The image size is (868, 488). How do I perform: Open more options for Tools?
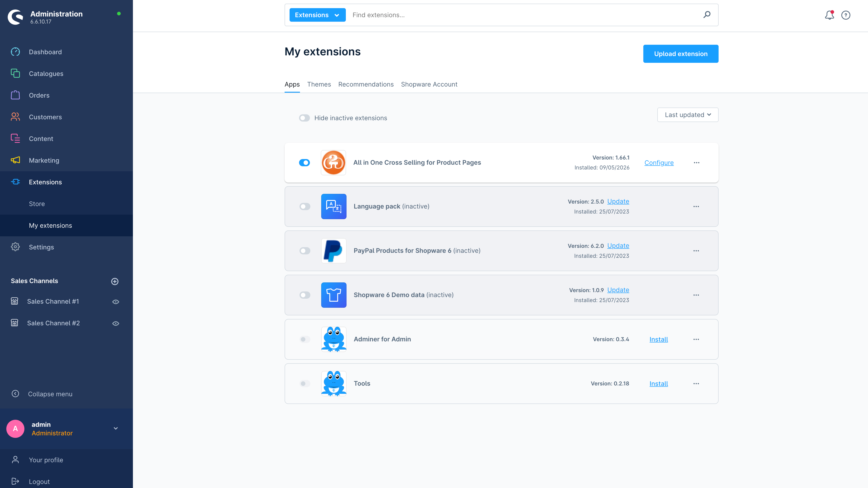pyautogui.click(x=696, y=384)
